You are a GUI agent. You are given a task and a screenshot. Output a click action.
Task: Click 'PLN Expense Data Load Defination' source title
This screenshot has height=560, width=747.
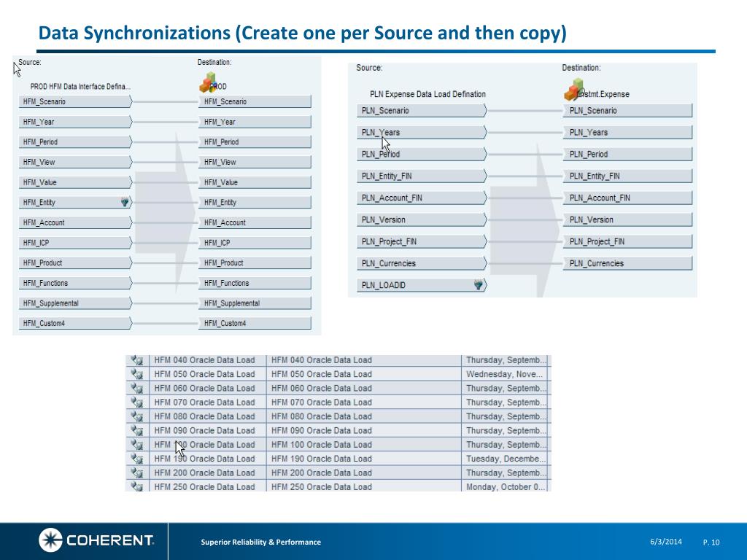(427, 94)
